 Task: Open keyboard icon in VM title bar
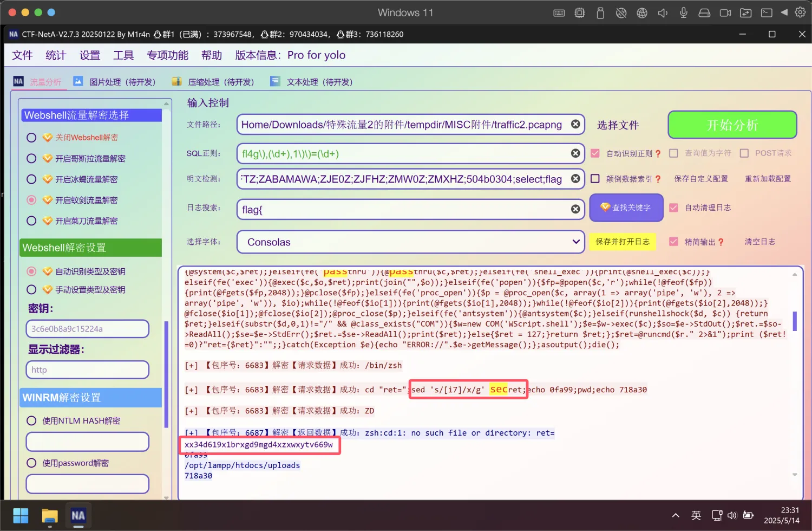[x=559, y=13]
